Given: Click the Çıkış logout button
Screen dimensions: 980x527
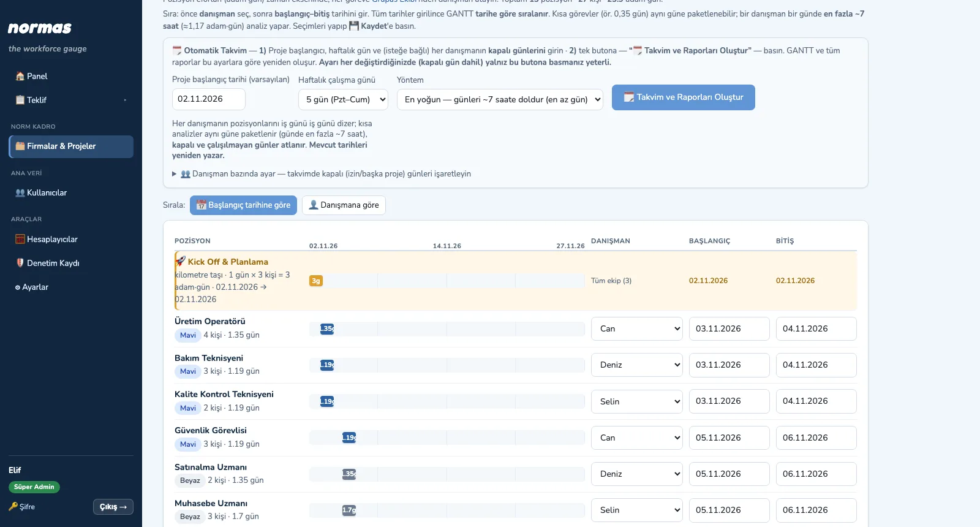Looking at the screenshot, I should (x=113, y=507).
